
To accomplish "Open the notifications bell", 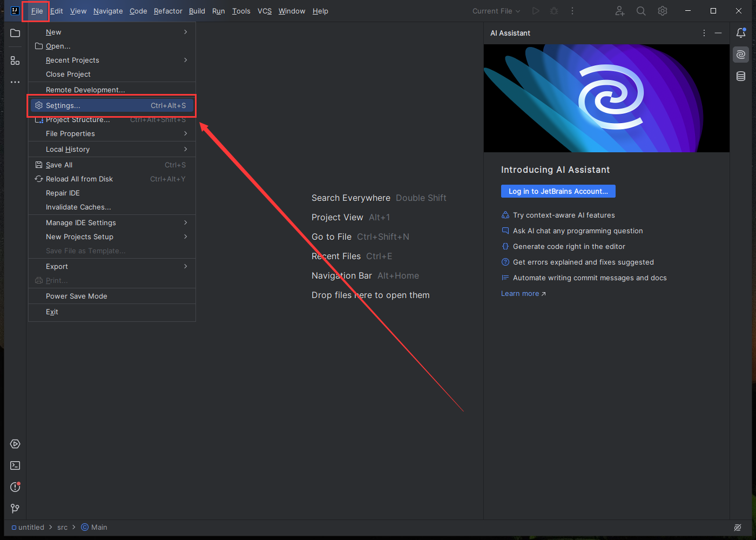I will click(740, 33).
